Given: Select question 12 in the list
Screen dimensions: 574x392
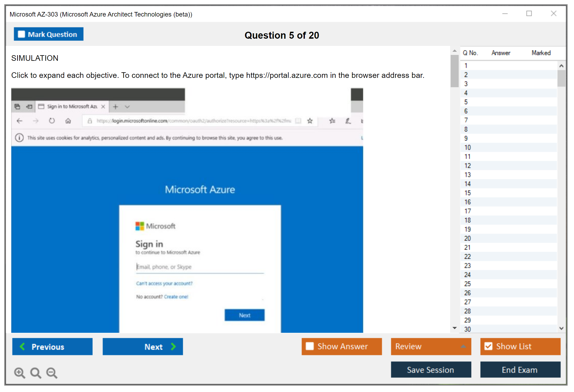Looking at the screenshot, I should click(468, 166).
